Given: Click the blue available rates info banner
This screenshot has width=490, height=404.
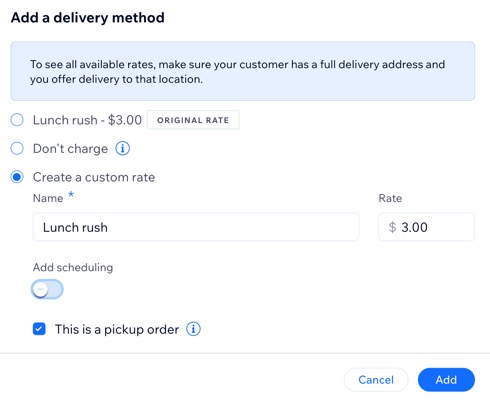Looking at the screenshot, I should pos(243,71).
